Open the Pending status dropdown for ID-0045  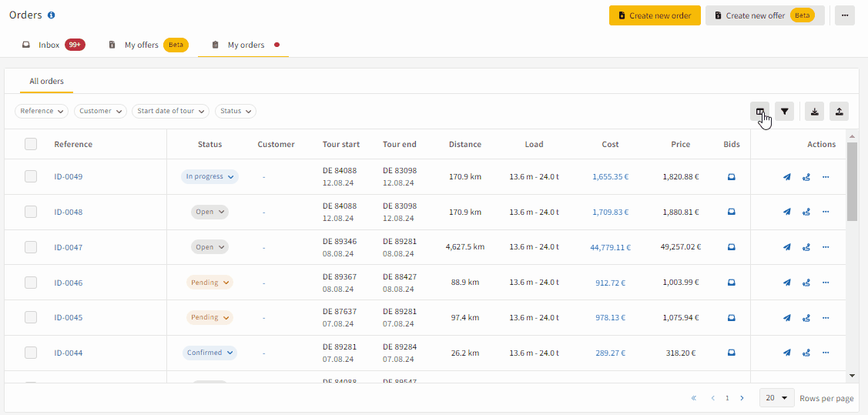(209, 318)
